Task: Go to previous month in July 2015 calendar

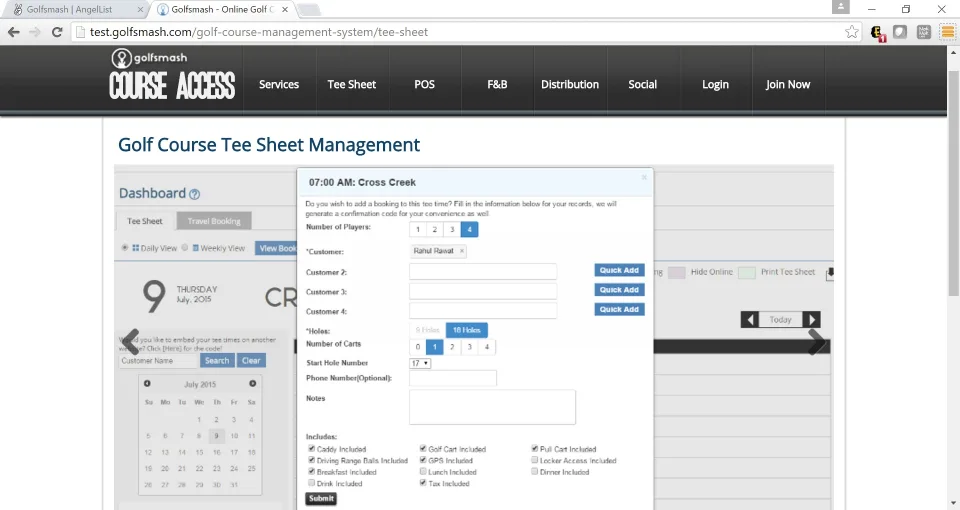Action: click(147, 384)
